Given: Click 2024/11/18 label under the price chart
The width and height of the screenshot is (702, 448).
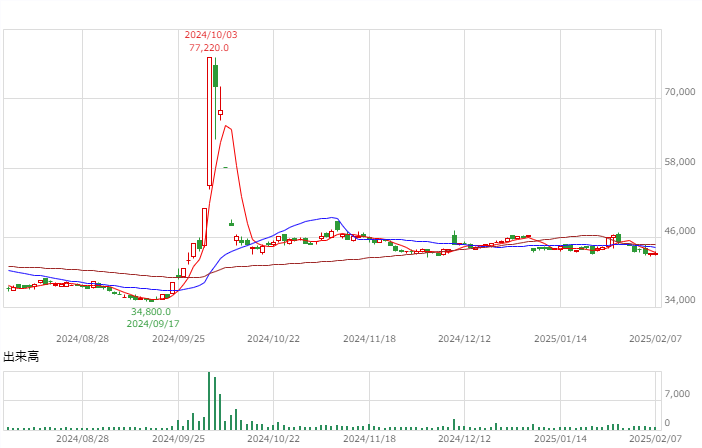Looking at the screenshot, I should (x=369, y=339).
